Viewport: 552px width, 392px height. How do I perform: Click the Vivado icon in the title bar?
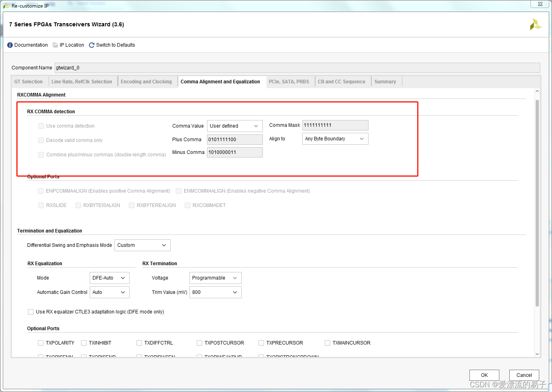6,6
